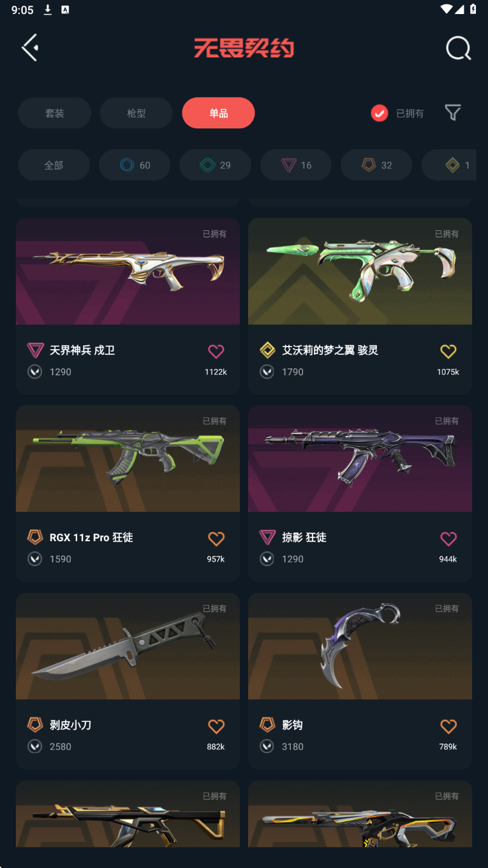Image resolution: width=488 pixels, height=868 pixels.
Task: Favorite 天界神兵 戍卫 with its heart icon
Action: coord(216,351)
